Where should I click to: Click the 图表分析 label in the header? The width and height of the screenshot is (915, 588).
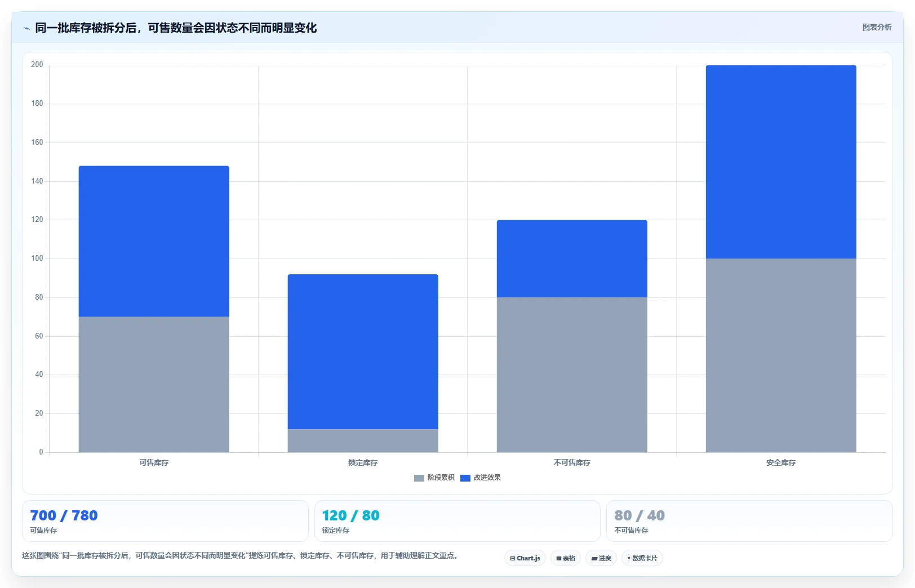(877, 27)
